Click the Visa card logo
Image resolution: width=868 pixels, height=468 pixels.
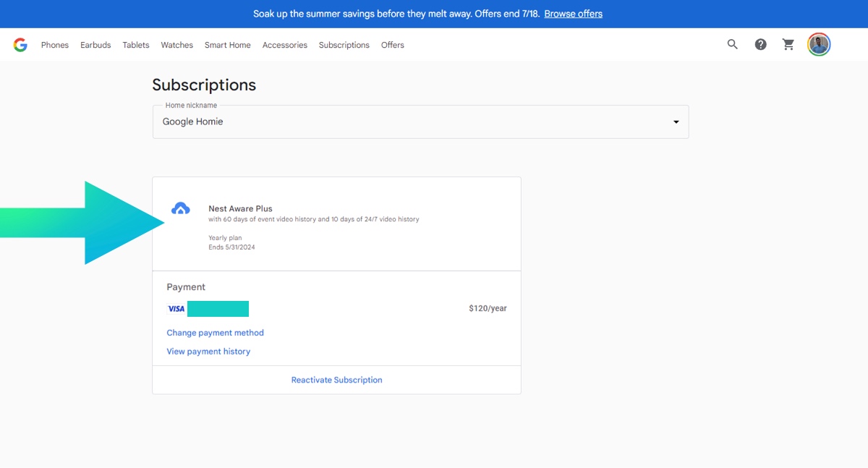click(x=176, y=309)
